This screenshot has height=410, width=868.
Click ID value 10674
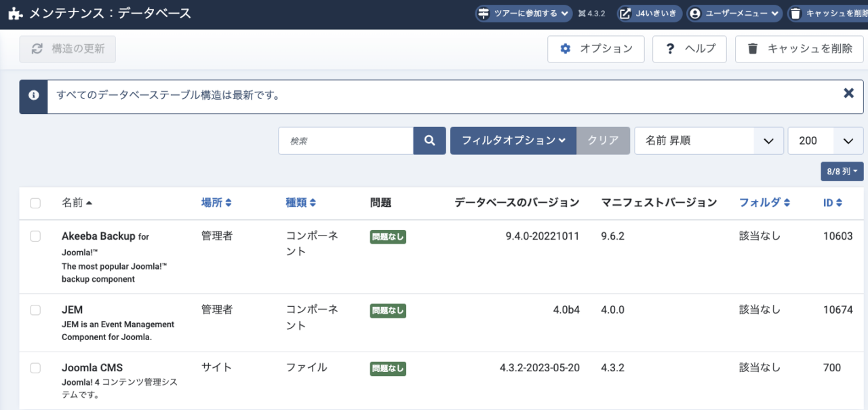tap(837, 310)
